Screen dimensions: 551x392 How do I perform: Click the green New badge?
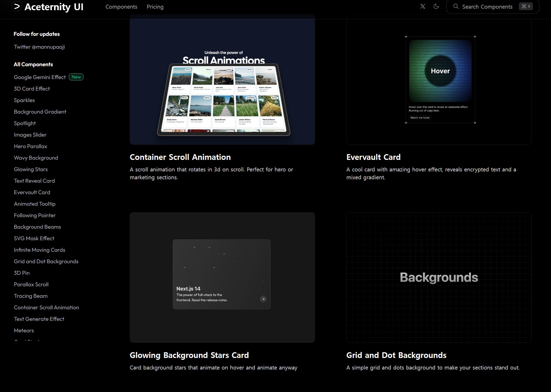coord(76,77)
